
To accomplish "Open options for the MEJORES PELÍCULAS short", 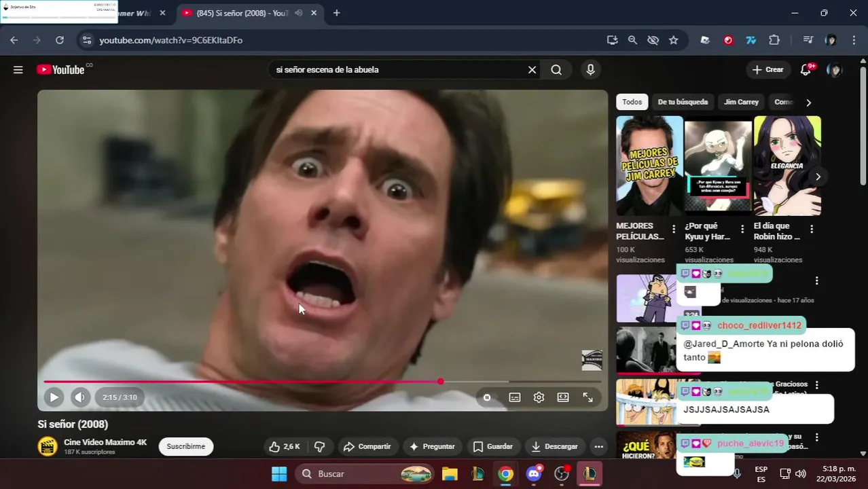I will tap(674, 230).
